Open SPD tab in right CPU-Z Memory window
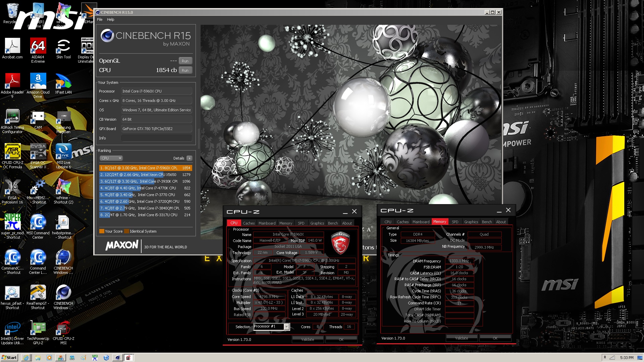644x362 pixels. point(455,222)
